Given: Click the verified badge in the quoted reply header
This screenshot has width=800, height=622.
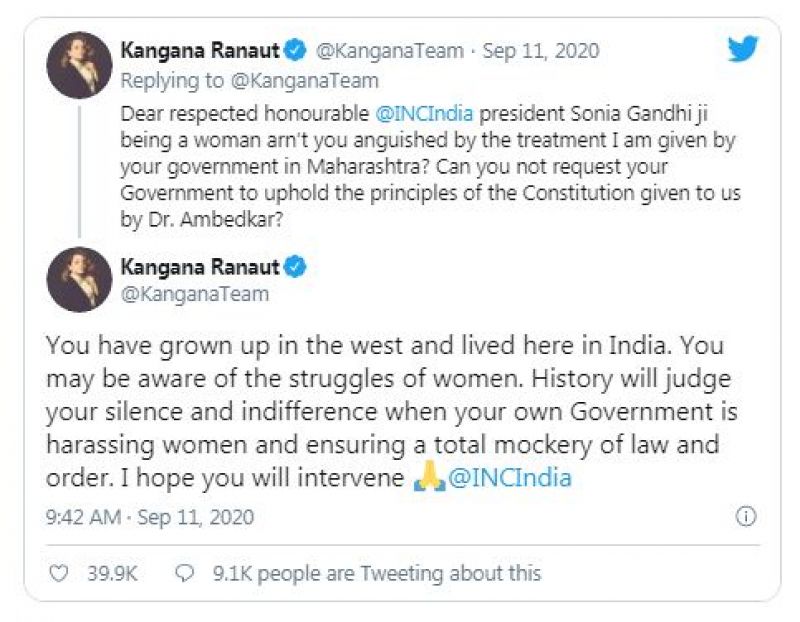Looking at the screenshot, I should click(x=295, y=49).
